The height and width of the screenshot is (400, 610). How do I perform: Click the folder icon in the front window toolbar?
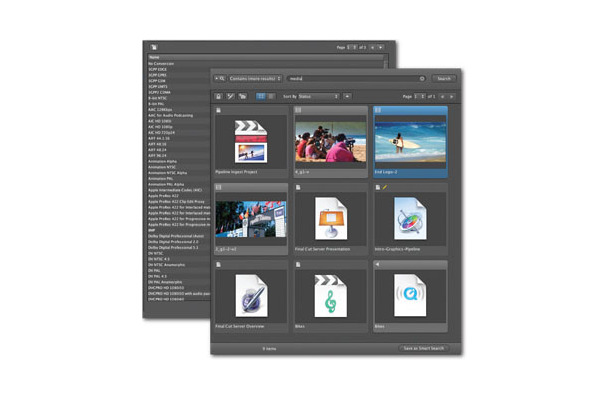(243, 96)
